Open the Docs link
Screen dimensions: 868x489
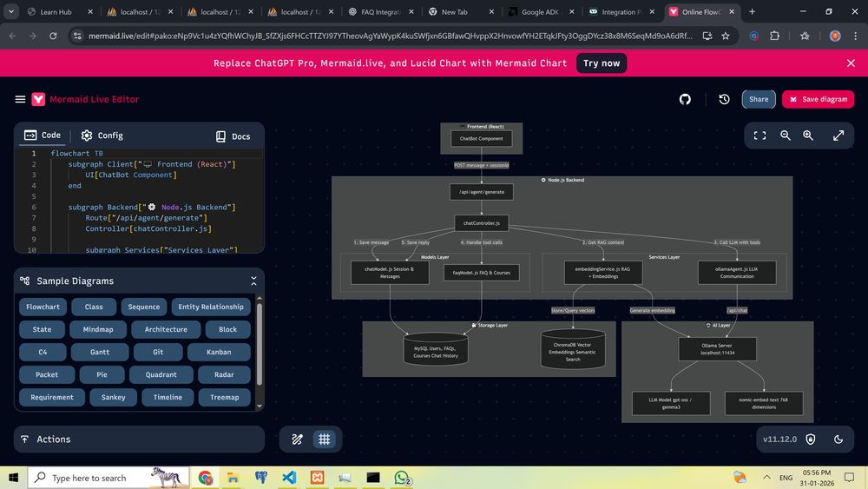click(x=233, y=136)
